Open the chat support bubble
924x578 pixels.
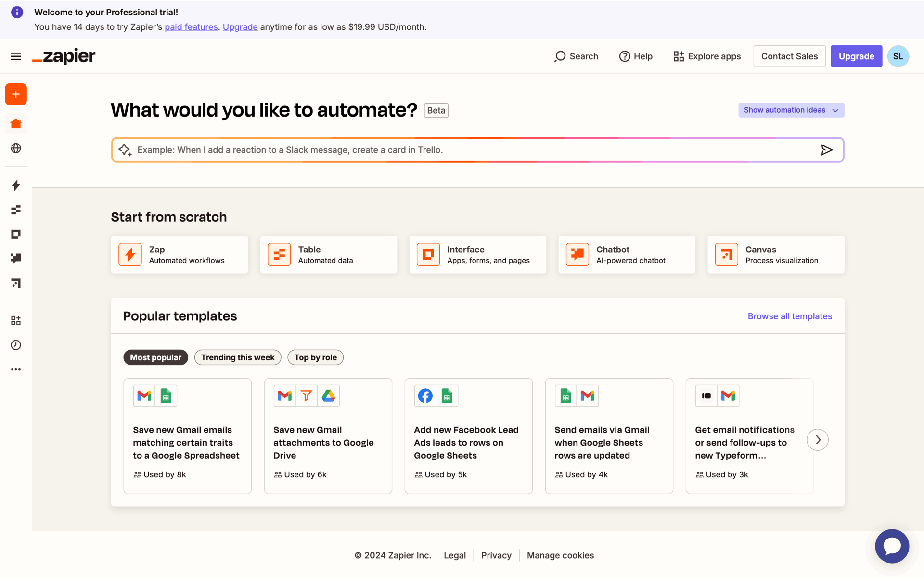click(892, 546)
